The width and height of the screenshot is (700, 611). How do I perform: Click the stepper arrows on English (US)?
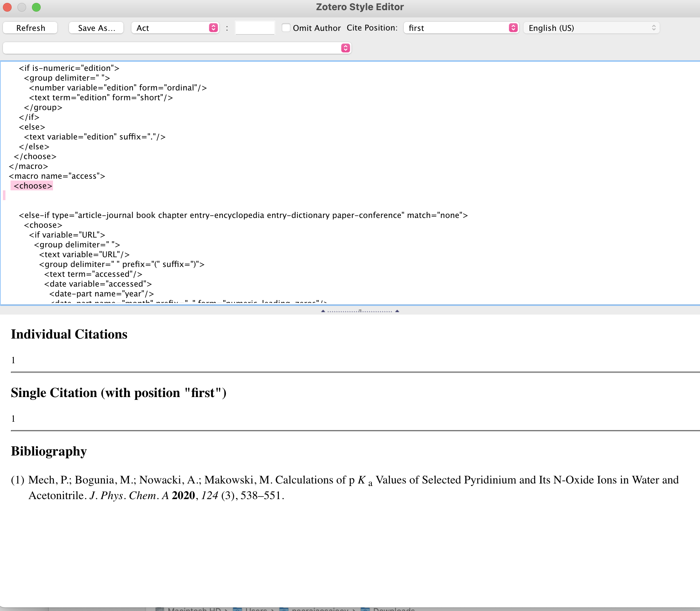click(x=654, y=28)
